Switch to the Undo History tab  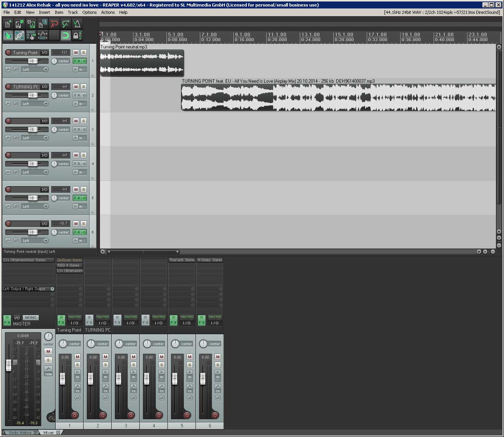20,432
